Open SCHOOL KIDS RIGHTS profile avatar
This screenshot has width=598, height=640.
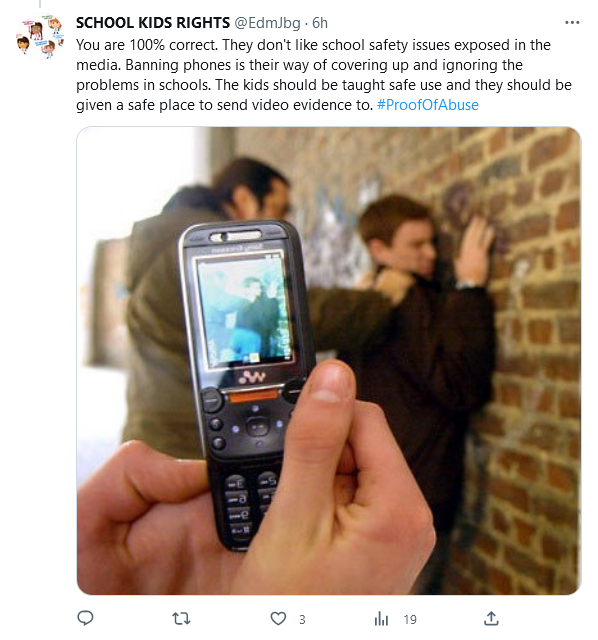40,36
